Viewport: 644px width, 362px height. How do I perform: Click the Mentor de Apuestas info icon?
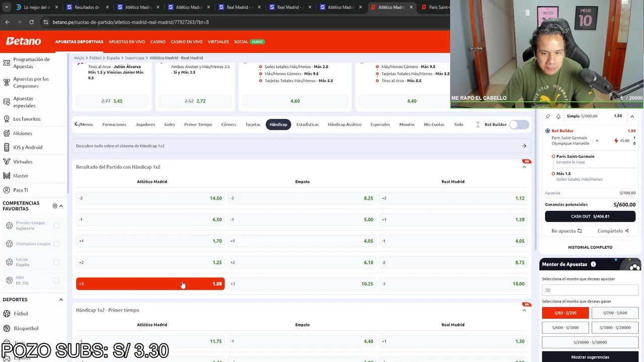pos(593,264)
